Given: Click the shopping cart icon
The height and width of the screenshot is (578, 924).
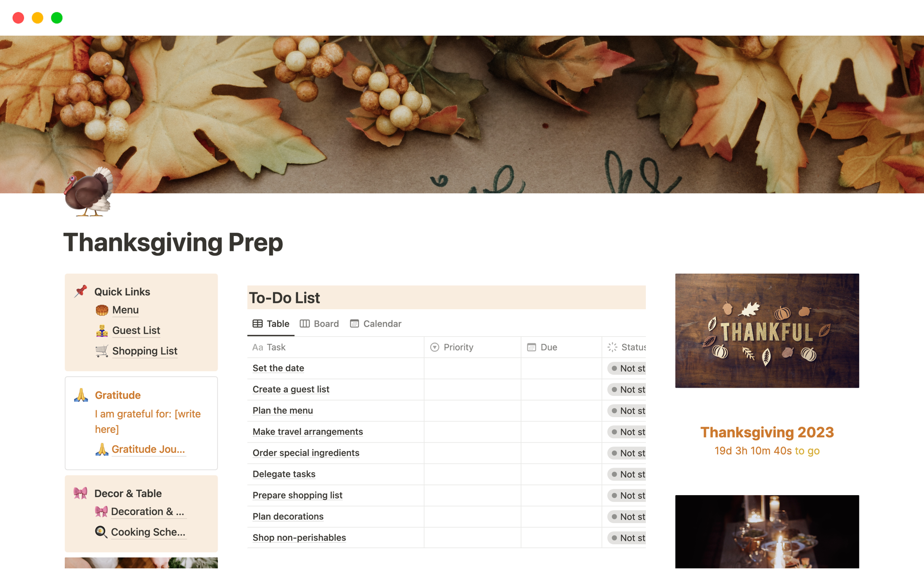Looking at the screenshot, I should [x=102, y=351].
